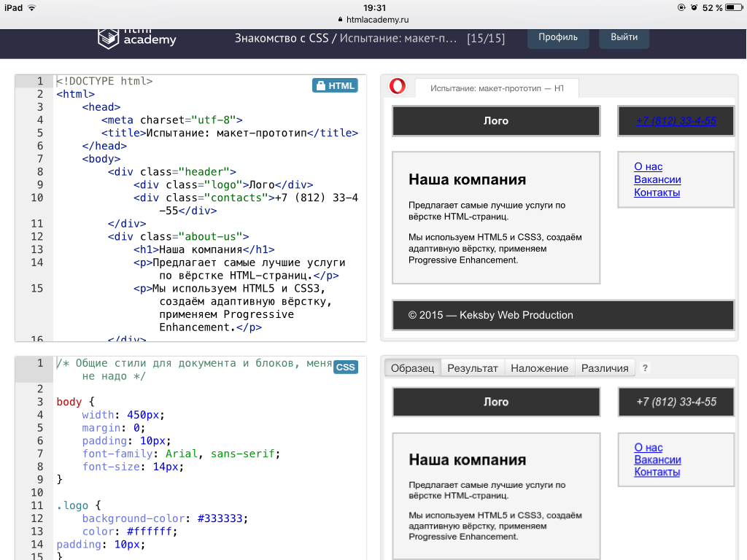Image resolution: width=747 pixels, height=560 pixels.
Task: Switch to the Наложение tab
Action: (539, 368)
